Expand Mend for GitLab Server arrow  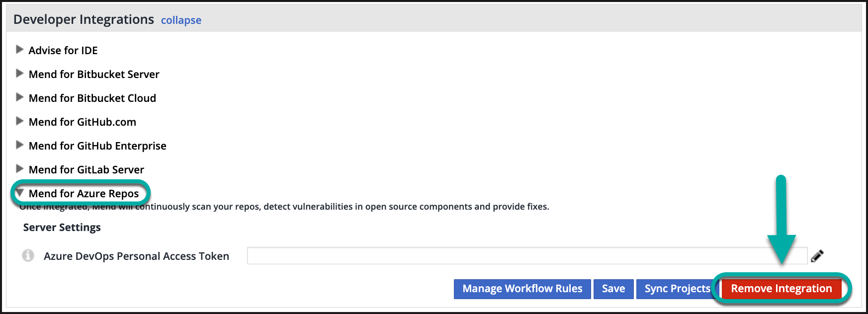click(20, 169)
